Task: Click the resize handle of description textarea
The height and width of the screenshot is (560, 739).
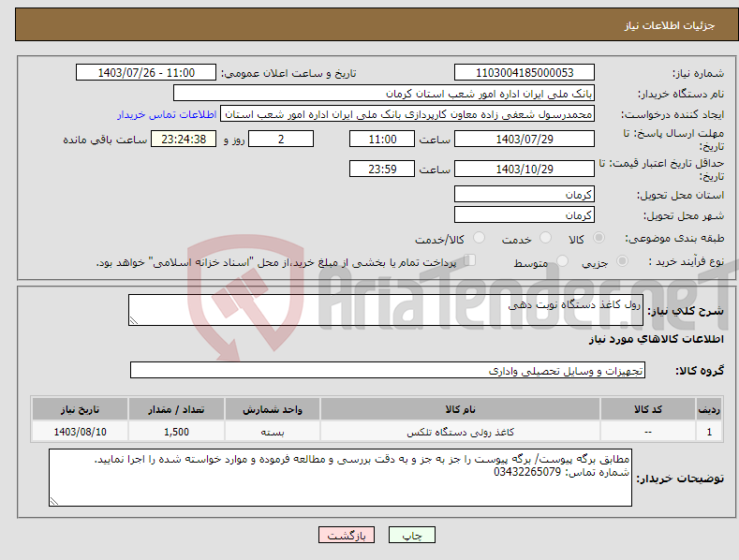Action: click(134, 320)
